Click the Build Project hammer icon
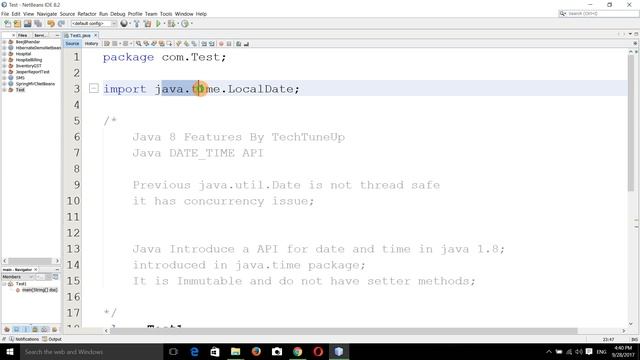The width and height of the screenshot is (640, 360). [x=137, y=24]
